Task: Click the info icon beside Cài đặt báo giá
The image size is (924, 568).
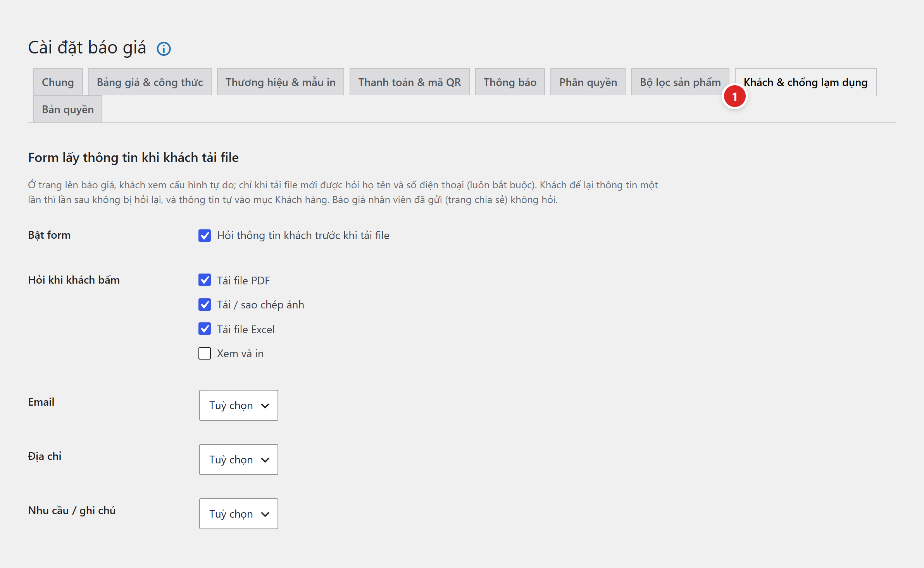Action: 164,49
